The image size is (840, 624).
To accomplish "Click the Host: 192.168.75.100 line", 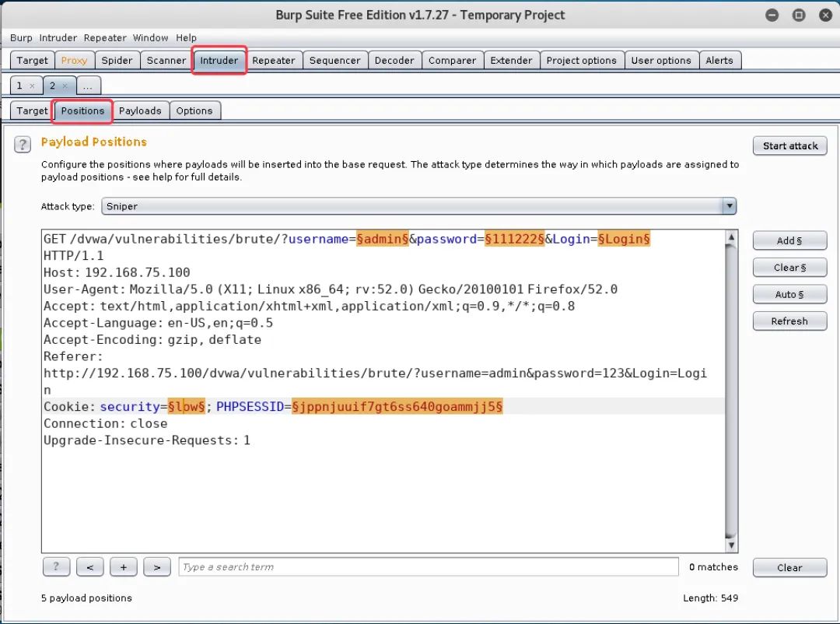I will (x=117, y=272).
